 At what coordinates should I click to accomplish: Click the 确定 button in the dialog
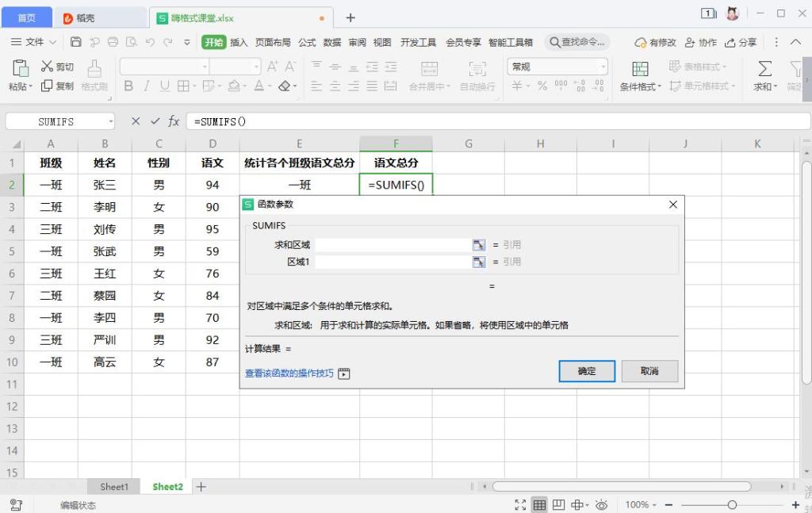(586, 371)
